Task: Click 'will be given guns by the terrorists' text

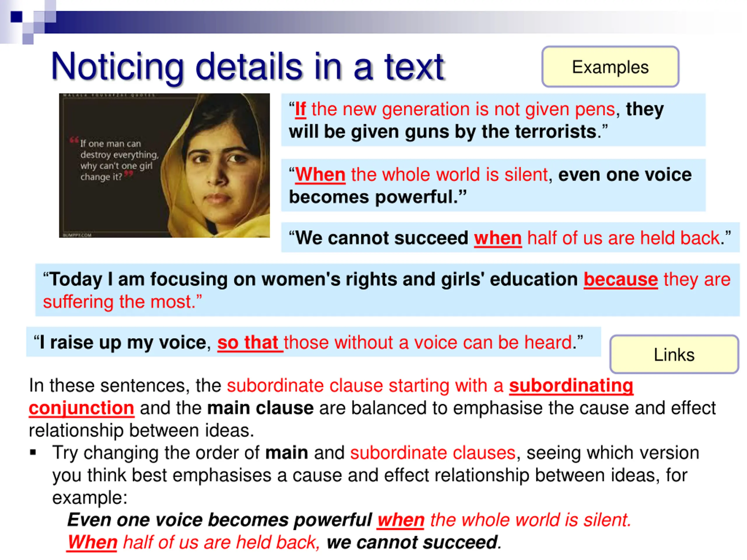Action: pos(443,132)
